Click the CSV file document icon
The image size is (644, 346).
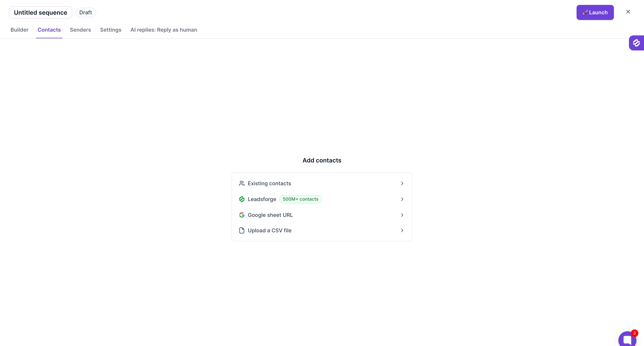click(241, 230)
